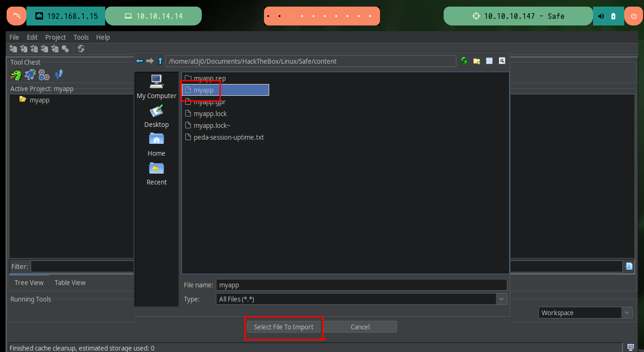Go to My Computer location
644x352 pixels.
157,87
